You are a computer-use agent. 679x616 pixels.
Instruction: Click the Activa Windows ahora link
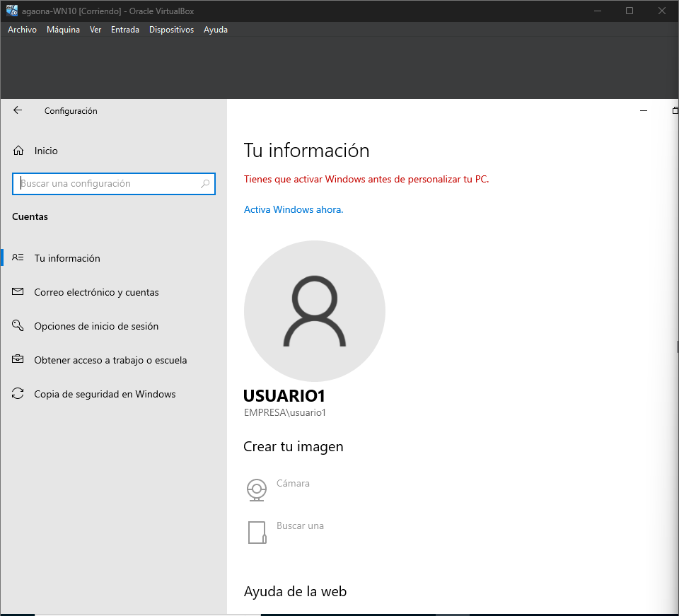click(294, 209)
